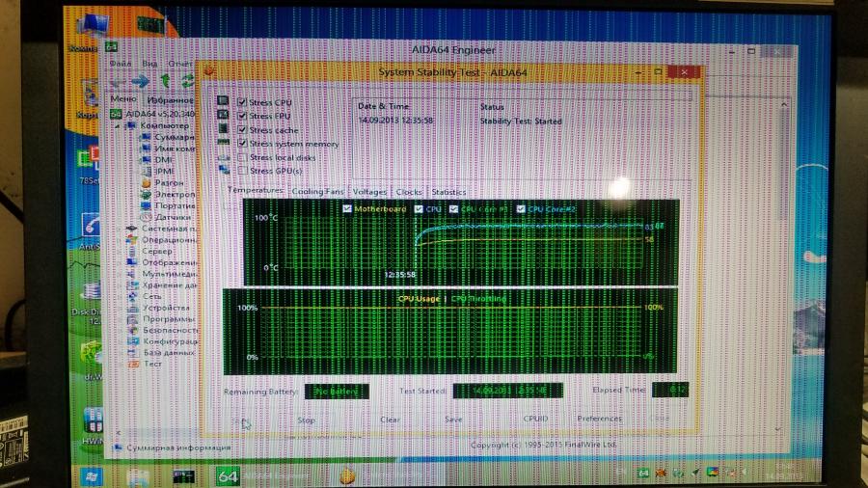
Task: Uncheck Stress cache option
Action: [x=242, y=129]
